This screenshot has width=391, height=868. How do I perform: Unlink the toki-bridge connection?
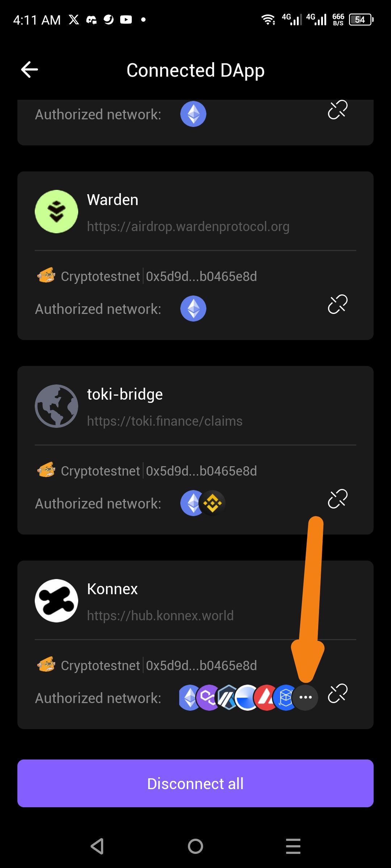[x=337, y=499]
